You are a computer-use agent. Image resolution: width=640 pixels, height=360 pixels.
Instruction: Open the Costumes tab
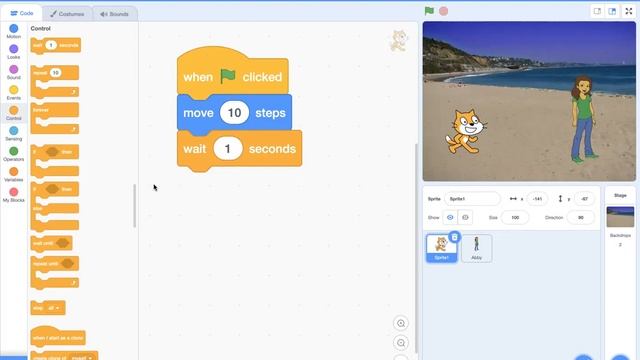pos(67,14)
